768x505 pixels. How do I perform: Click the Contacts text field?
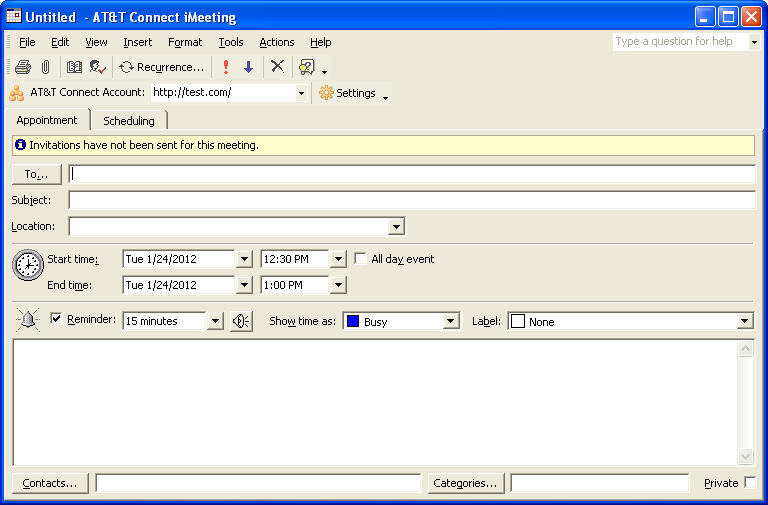258,483
